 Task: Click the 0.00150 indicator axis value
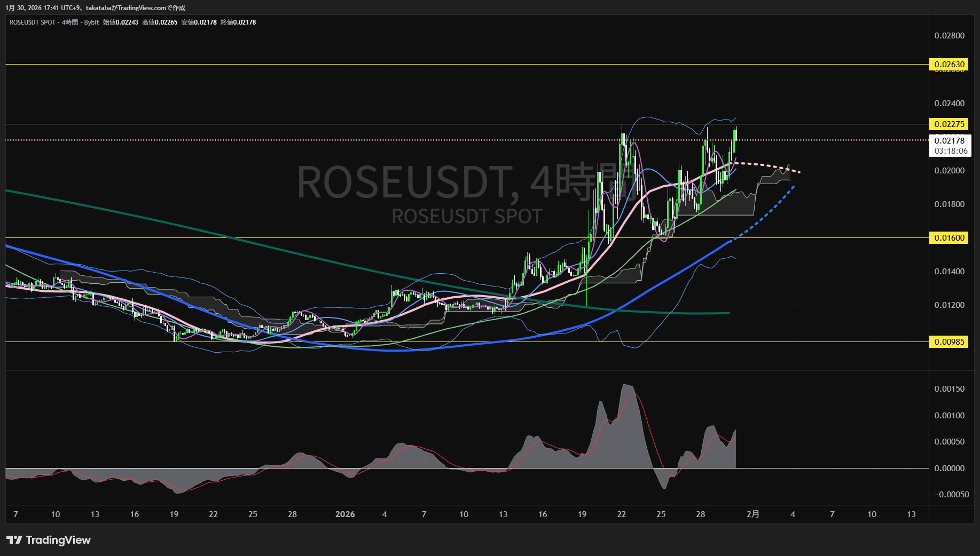(x=949, y=389)
